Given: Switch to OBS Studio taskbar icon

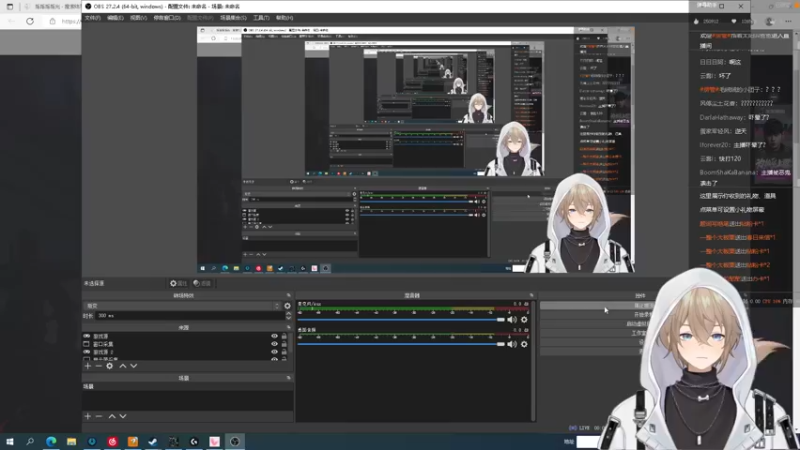Looking at the screenshot, I should (x=235, y=442).
